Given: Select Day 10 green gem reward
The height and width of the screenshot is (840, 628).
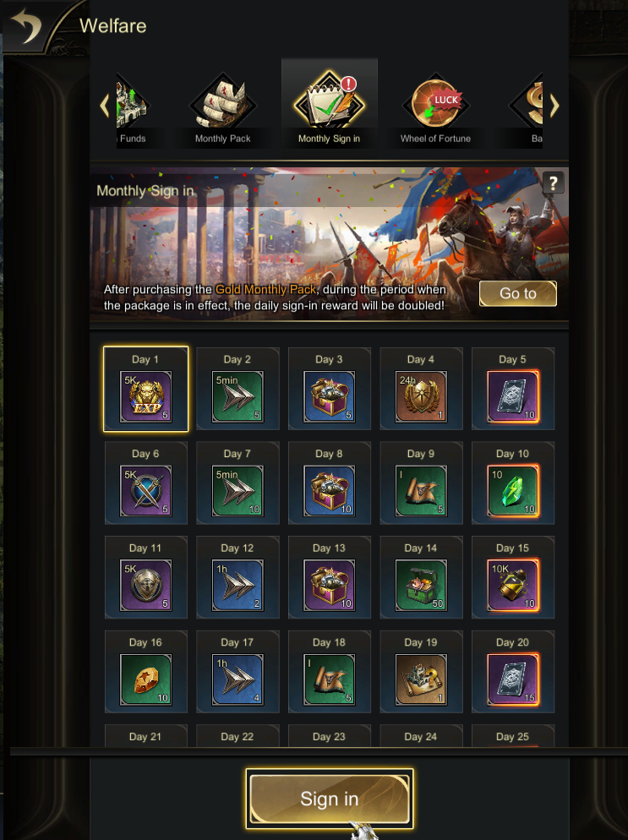Looking at the screenshot, I should 513,491.
